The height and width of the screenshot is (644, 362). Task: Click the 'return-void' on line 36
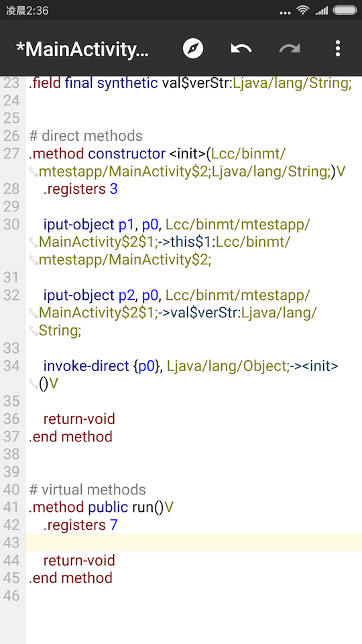click(79, 419)
